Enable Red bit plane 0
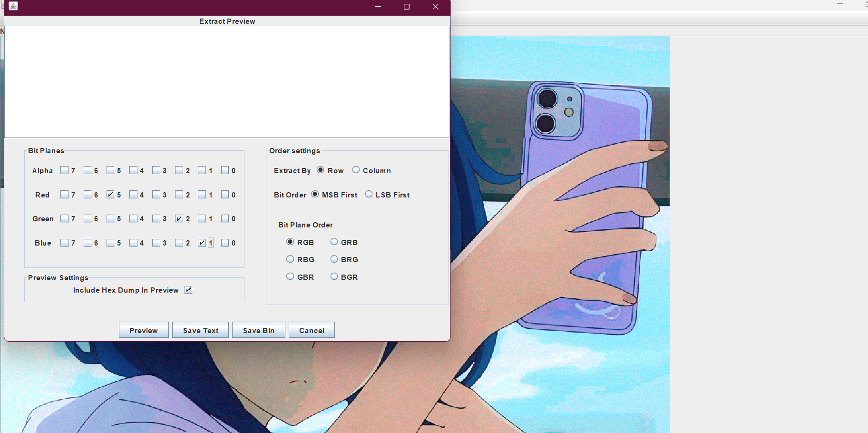The height and width of the screenshot is (433, 868). click(225, 195)
